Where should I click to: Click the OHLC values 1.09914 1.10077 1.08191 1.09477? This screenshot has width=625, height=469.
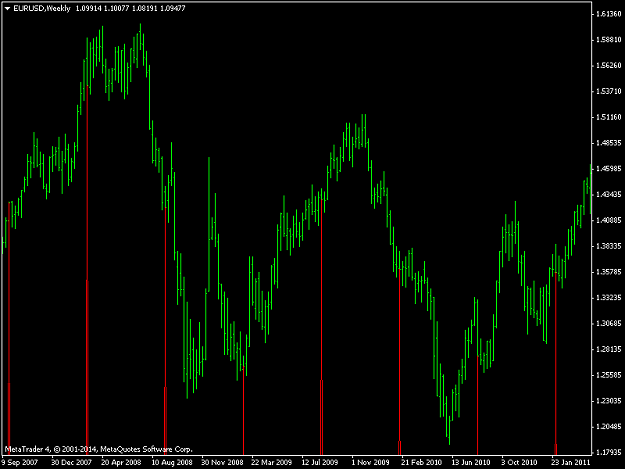[x=130, y=8]
